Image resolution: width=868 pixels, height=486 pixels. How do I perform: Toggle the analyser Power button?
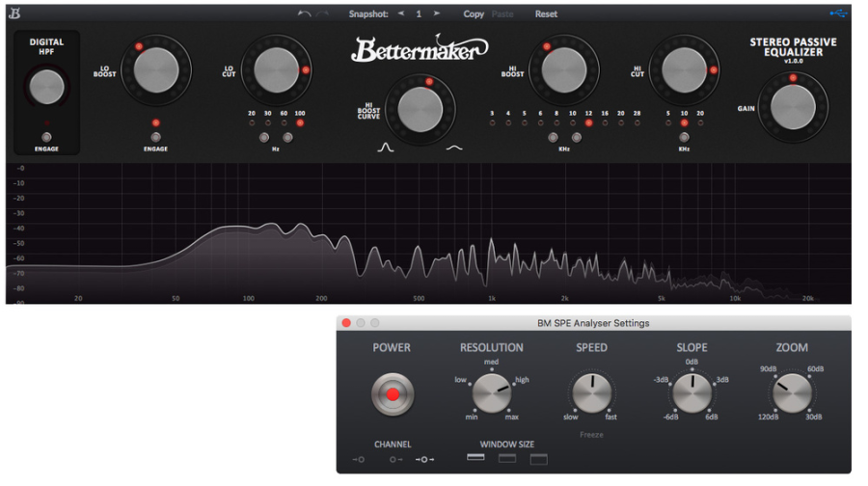pyautogui.click(x=393, y=394)
